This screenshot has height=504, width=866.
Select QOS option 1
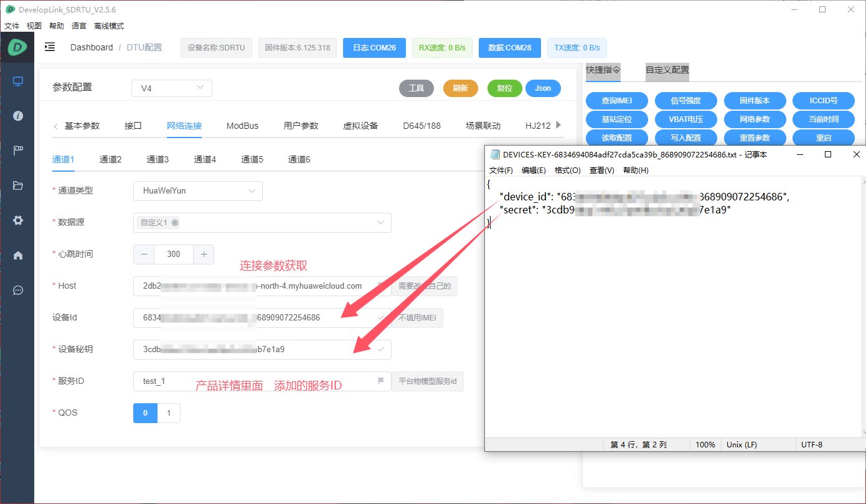point(169,413)
